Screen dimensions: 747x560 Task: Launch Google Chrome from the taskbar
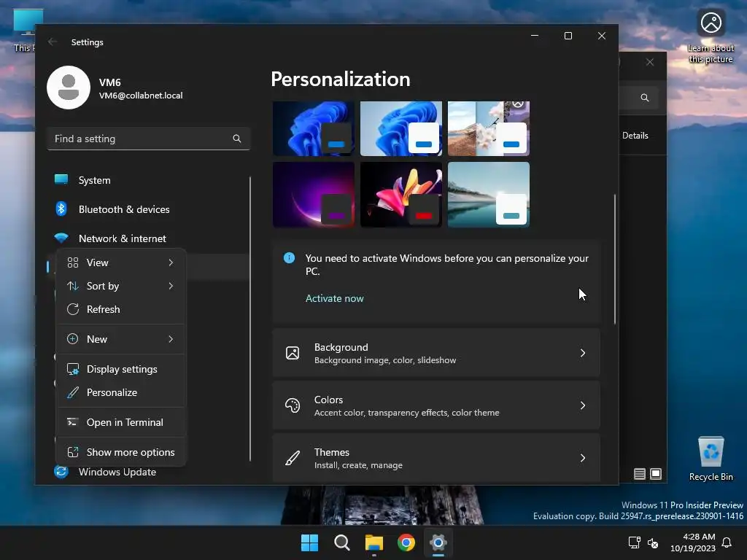(x=406, y=542)
